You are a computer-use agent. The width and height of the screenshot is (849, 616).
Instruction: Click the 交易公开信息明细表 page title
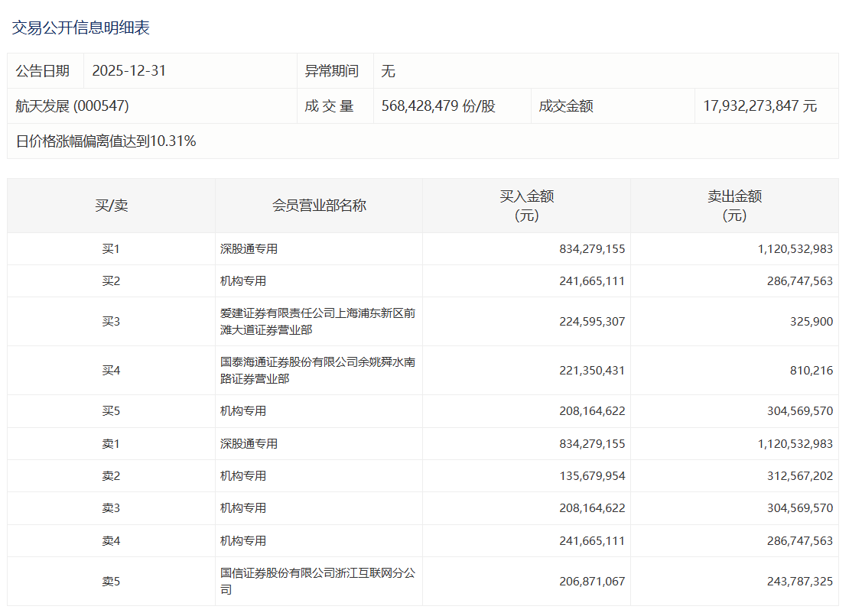pyautogui.click(x=80, y=28)
